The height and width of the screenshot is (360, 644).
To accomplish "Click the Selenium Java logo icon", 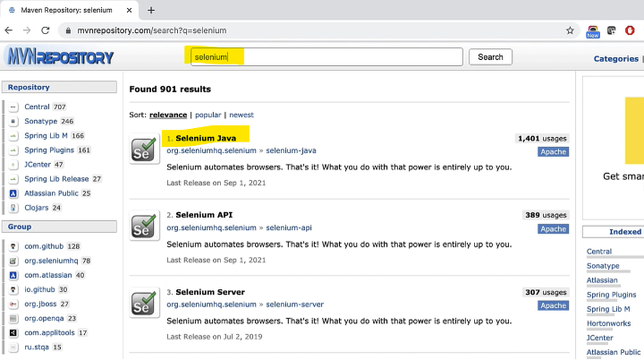I will (143, 149).
